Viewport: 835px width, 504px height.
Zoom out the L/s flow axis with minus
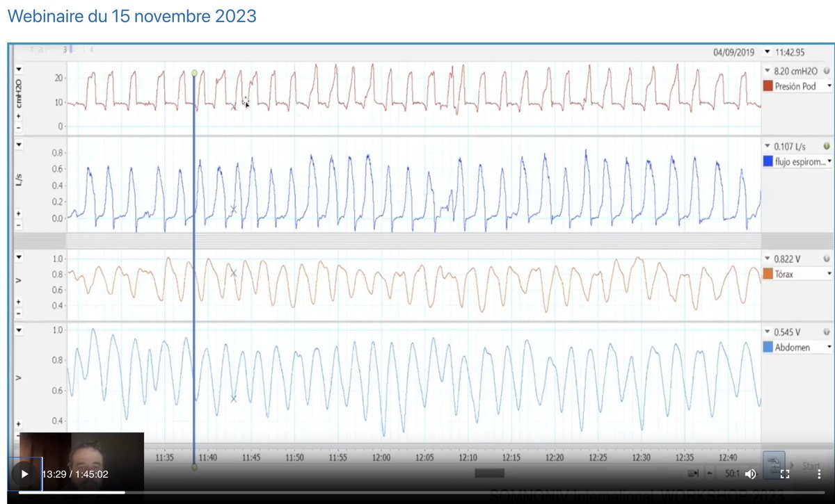pyautogui.click(x=18, y=225)
